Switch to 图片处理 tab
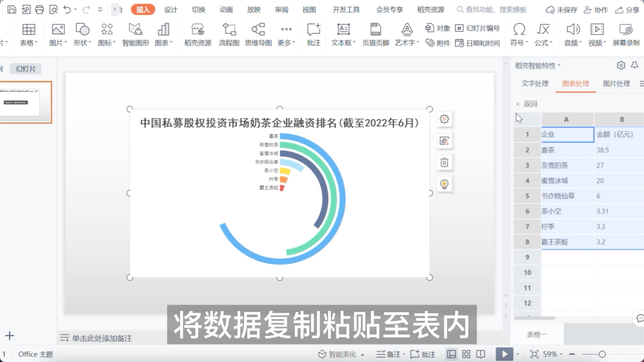 616,84
